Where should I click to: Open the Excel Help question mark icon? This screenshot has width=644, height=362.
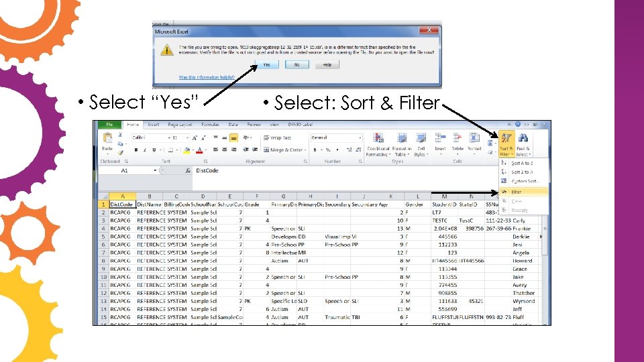coord(518,125)
